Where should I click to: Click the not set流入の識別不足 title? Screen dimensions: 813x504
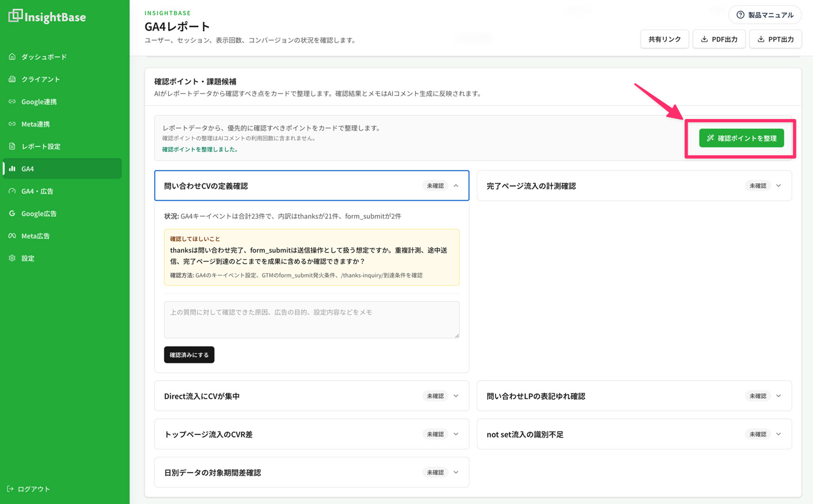[525, 434]
